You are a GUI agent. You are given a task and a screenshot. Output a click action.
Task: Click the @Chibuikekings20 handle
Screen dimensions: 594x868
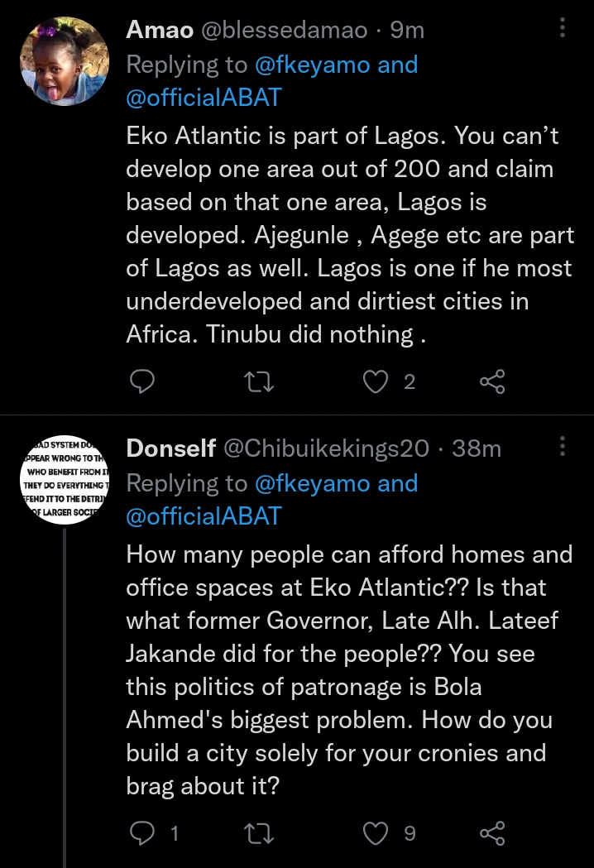tap(327, 448)
